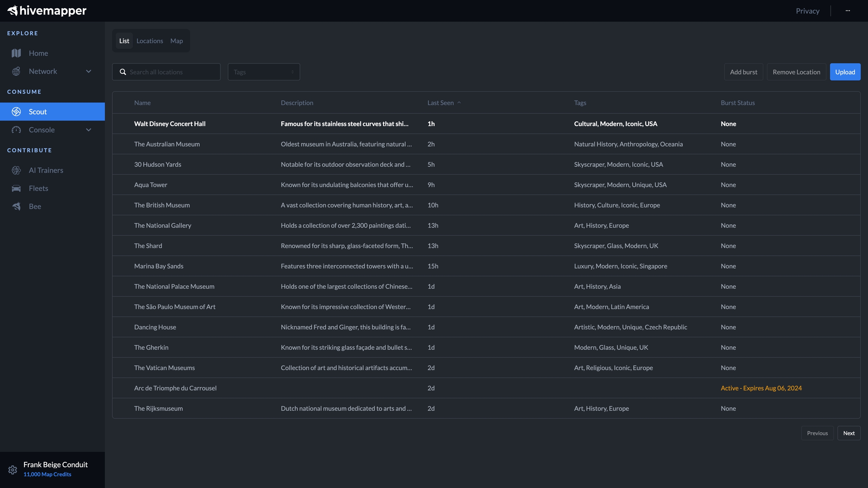
Task: Open the Tags filter dropdown
Action: pos(264,72)
